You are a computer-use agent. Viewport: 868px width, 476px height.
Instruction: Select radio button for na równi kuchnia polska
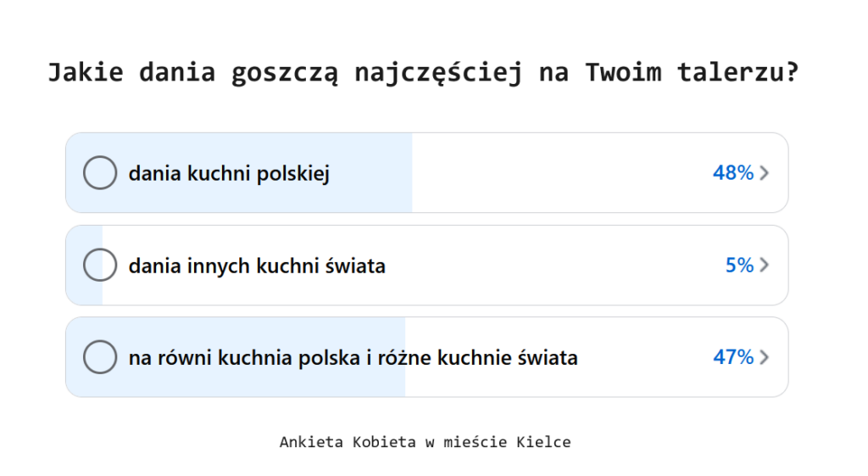point(100,357)
